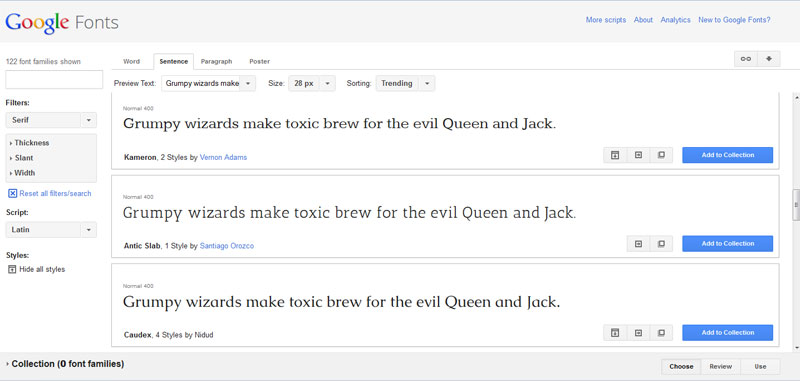The image size is (800, 381).
Task: Open Antic Slab in pop-up window icon
Action: 661,244
